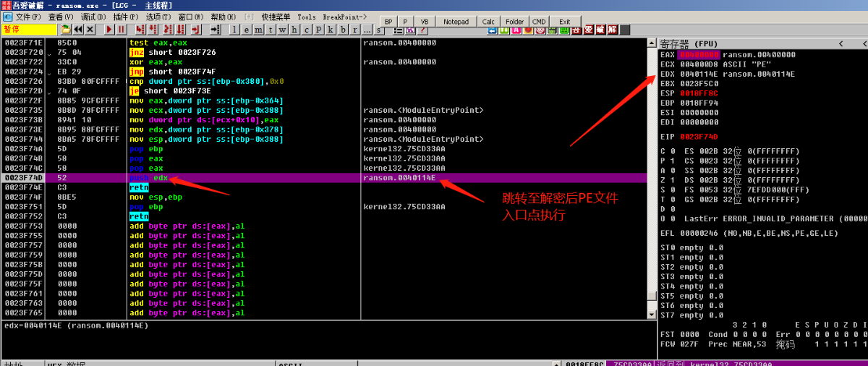Image resolution: width=868 pixels, height=366 pixels.
Task: Open Executable modules with the 'e' button
Action: (246, 30)
